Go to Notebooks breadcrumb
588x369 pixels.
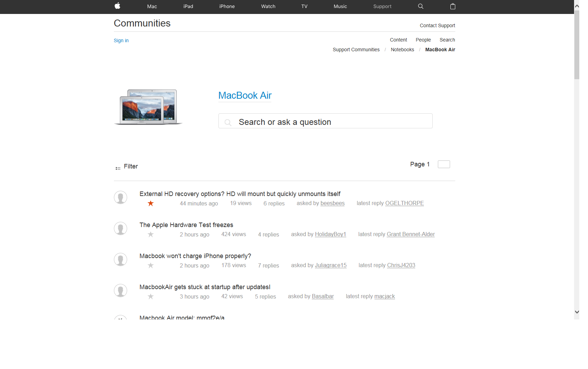coord(402,50)
